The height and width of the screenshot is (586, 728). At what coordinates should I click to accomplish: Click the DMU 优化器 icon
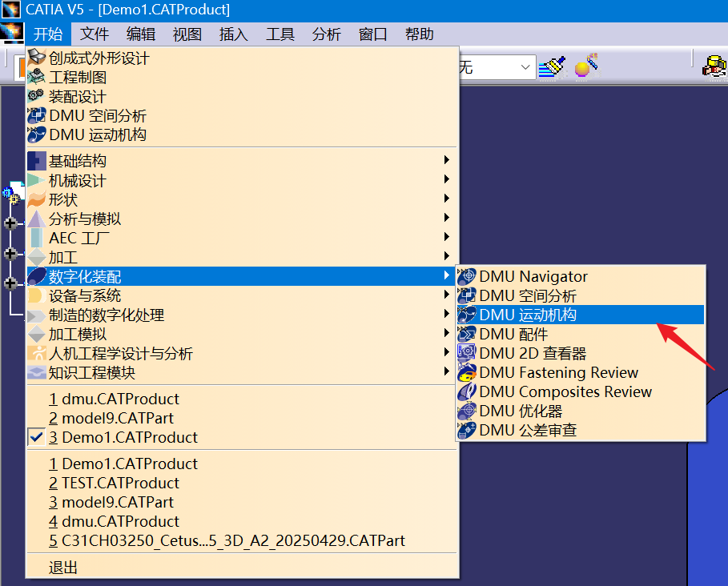467,411
